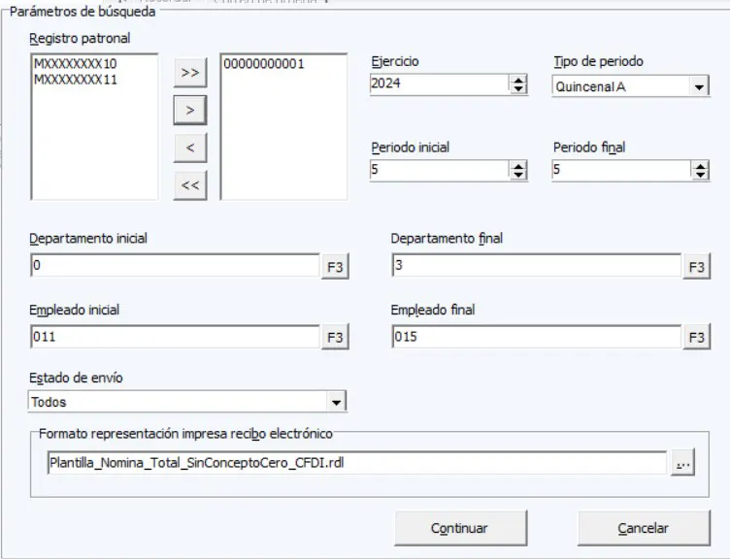Open the Estado de envío dropdown

click(337, 401)
